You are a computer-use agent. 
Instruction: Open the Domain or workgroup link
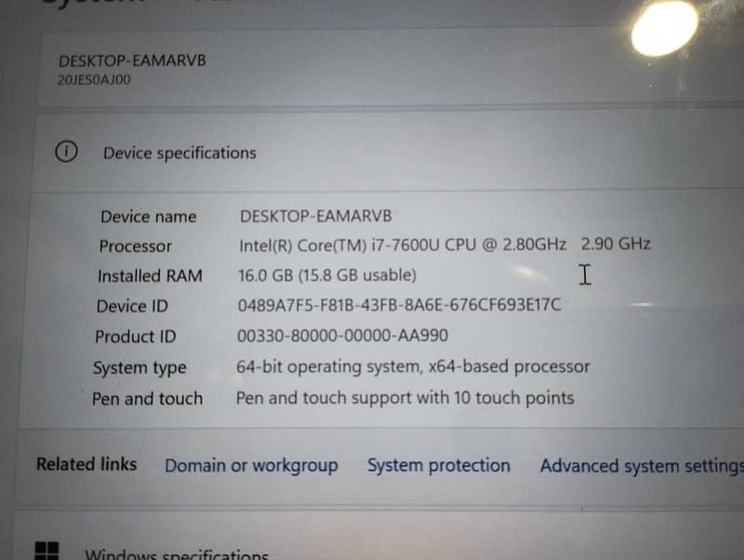(251, 465)
